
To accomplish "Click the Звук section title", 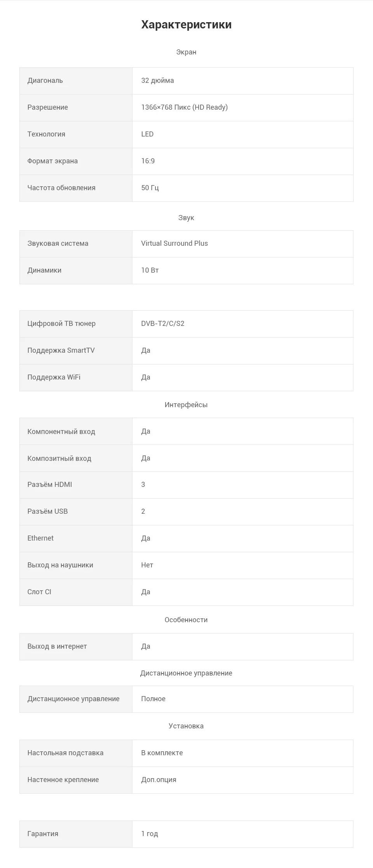I will [x=186, y=218].
